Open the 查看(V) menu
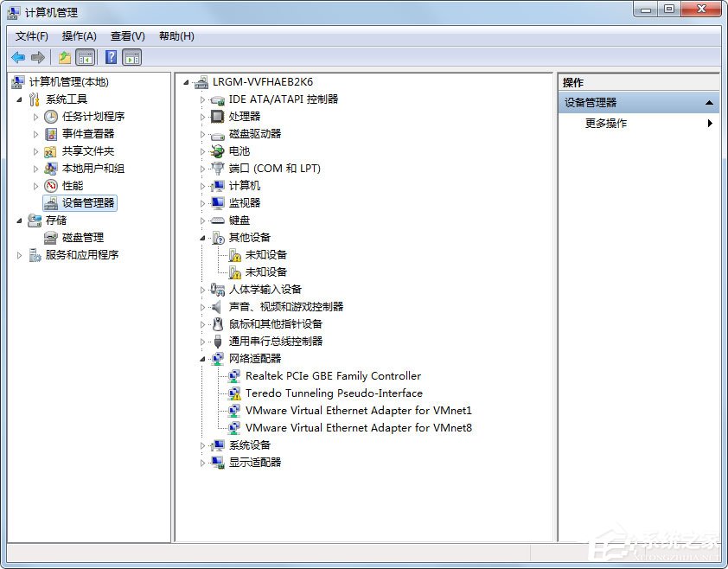Screen dimensions: 728x569 [x=126, y=35]
